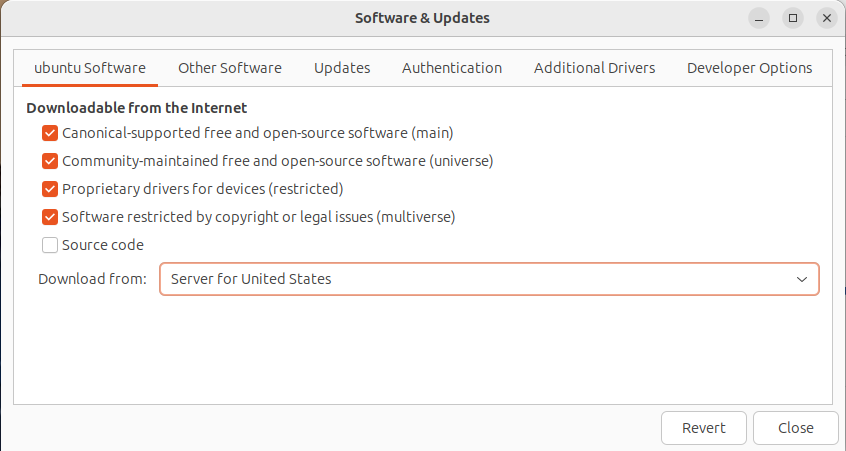Disable Canonical-supported main software checkbox
846x451 pixels.
coord(50,132)
